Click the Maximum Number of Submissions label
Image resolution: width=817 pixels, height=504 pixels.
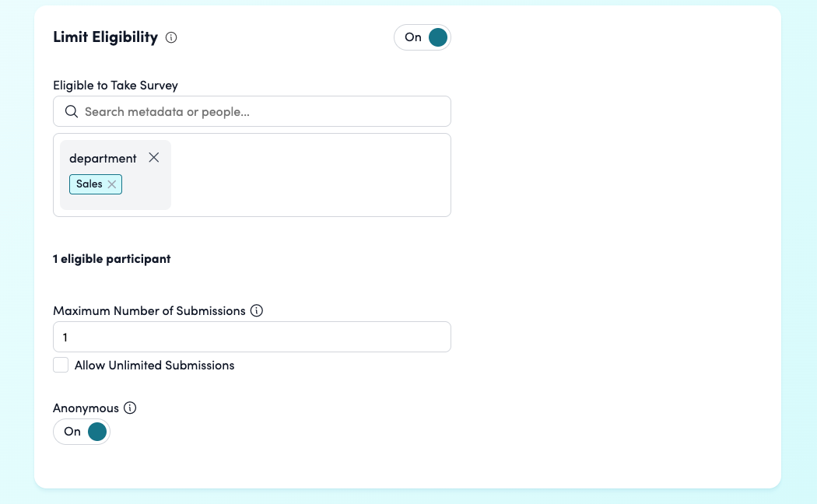pos(149,311)
